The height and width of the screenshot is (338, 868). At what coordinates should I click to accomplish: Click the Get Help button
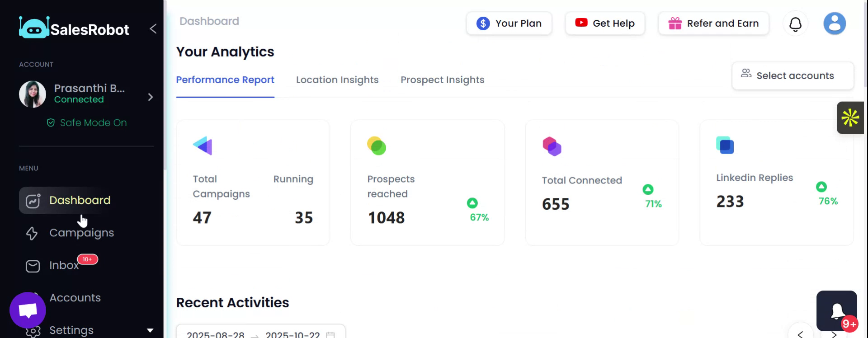point(605,23)
